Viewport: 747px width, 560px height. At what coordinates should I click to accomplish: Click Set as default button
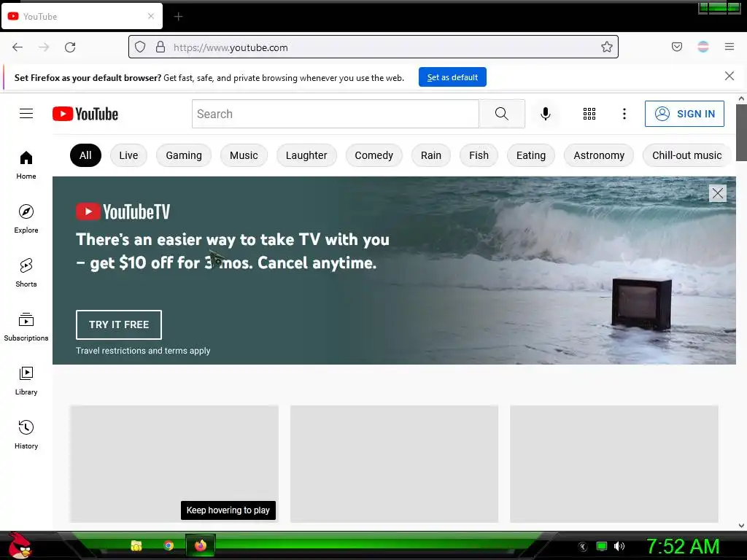click(452, 77)
